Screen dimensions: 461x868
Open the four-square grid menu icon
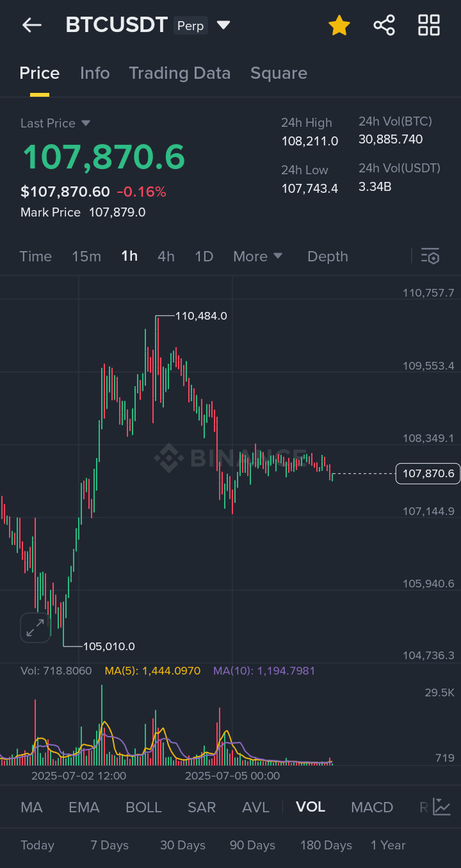tap(429, 26)
